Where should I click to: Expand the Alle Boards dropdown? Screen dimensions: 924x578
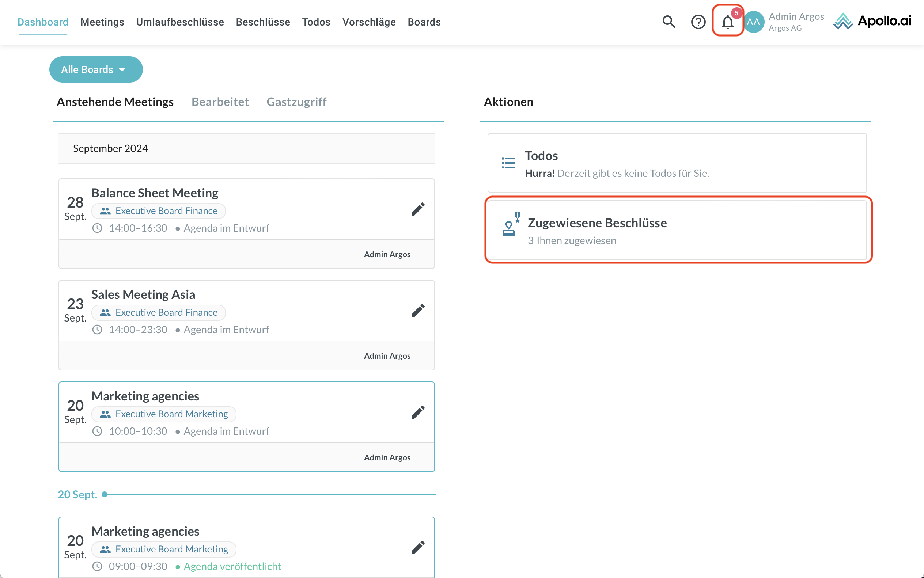click(x=96, y=69)
